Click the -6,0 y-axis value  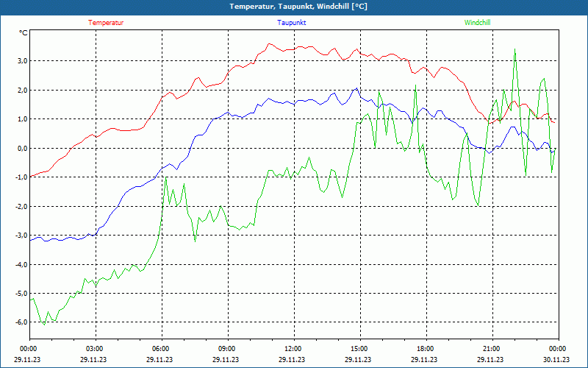tap(21, 322)
